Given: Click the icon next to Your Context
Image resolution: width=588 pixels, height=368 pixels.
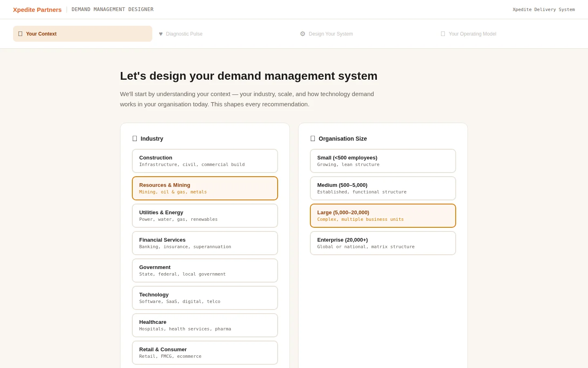Looking at the screenshot, I should point(20,34).
